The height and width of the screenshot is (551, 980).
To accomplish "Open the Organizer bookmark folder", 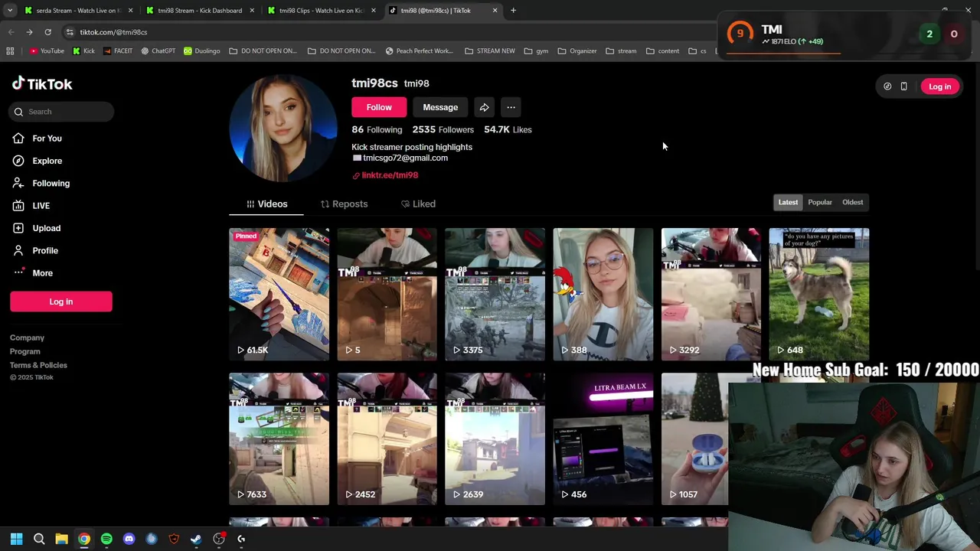I will click(x=577, y=51).
